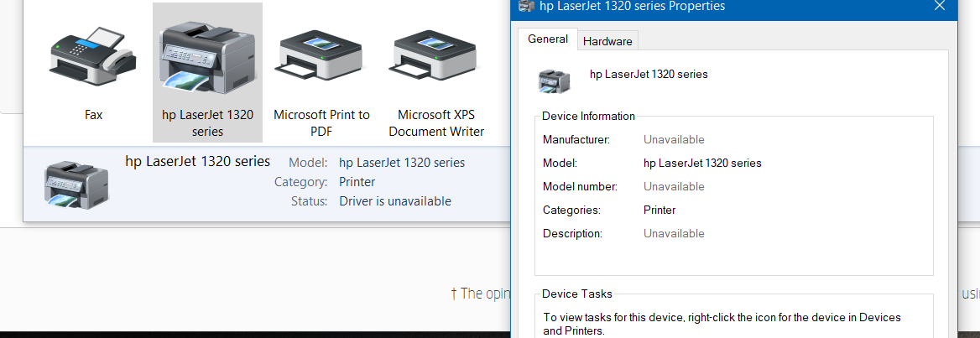Click the Model number 'Unavailable' value
Viewport: 980px width, 338px height.
674,186
